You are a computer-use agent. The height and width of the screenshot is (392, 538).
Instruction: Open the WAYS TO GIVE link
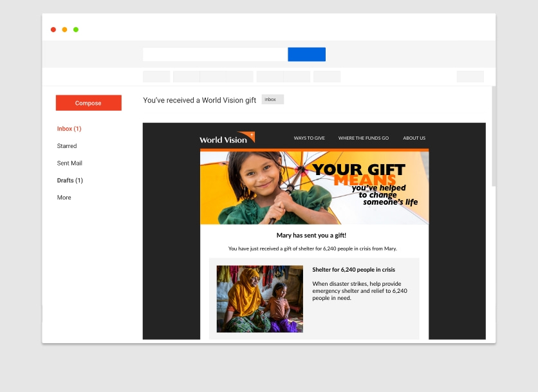click(309, 138)
